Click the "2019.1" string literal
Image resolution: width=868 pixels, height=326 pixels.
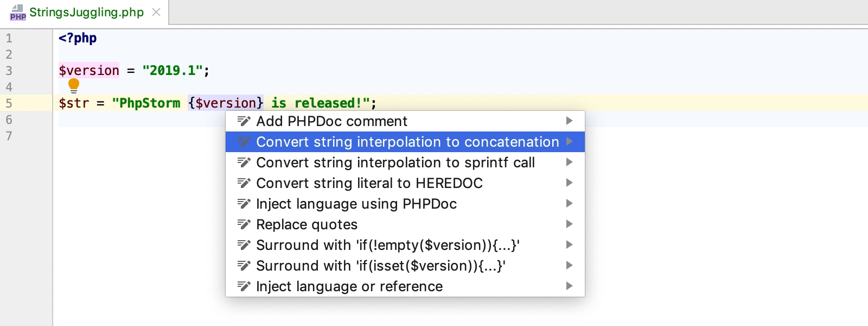(x=173, y=71)
